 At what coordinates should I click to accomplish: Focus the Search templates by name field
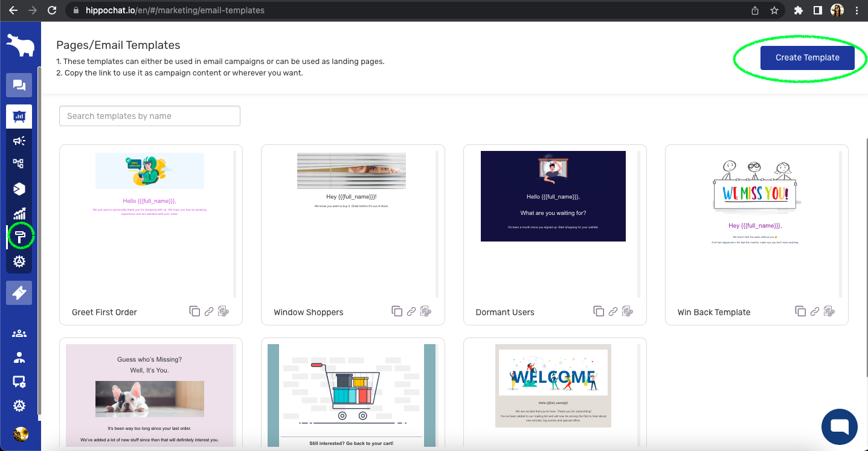[x=150, y=116]
